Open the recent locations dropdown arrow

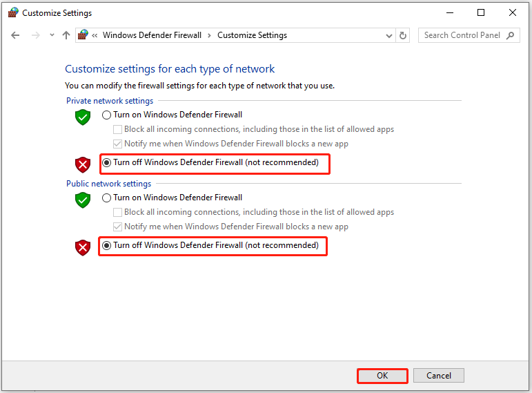[52, 35]
